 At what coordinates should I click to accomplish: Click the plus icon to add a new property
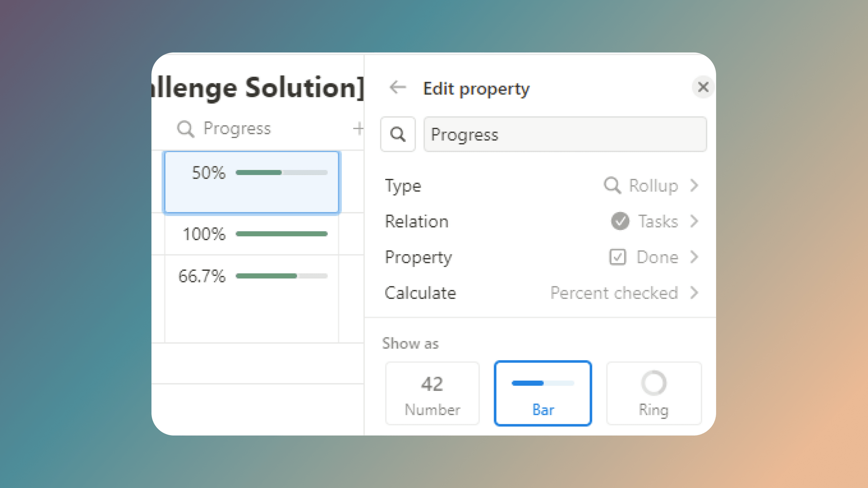point(358,128)
